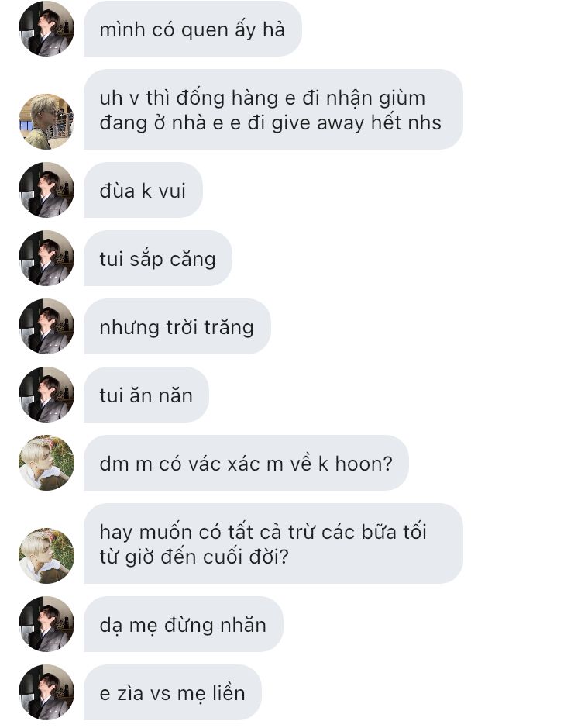Open avatar beside "e zìa vs mẹ liền"
Viewport: 581px width, 728px height.
point(46,692)
